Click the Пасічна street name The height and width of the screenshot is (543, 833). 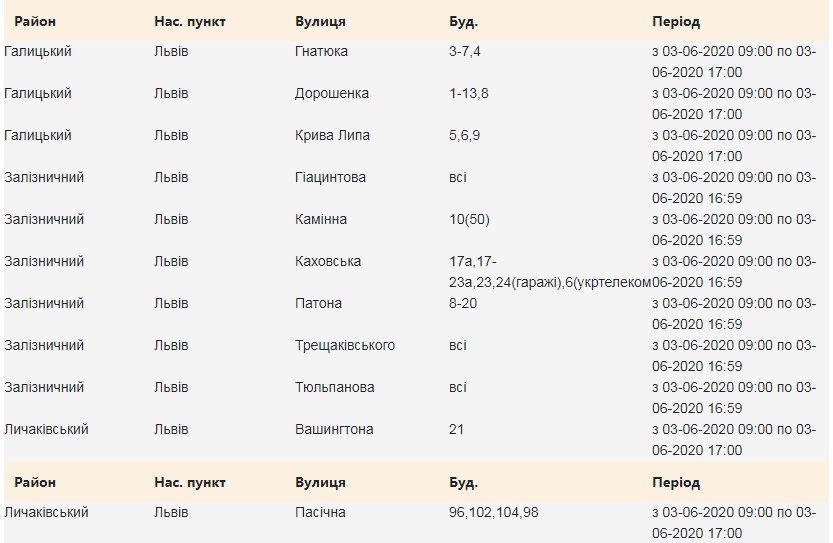pos(321,512)
